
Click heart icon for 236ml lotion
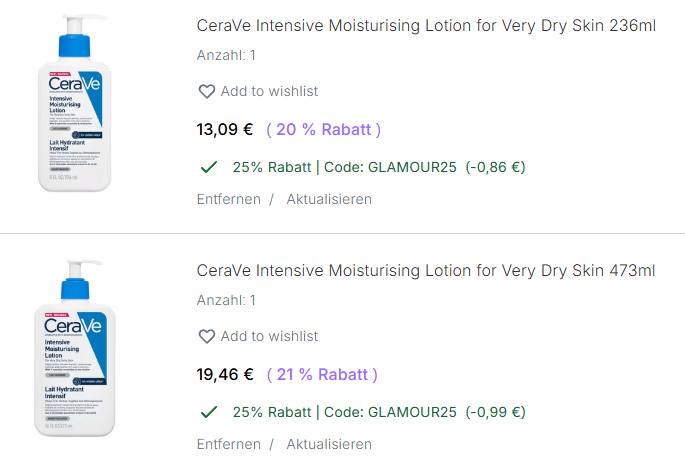(x=207, y=91)
